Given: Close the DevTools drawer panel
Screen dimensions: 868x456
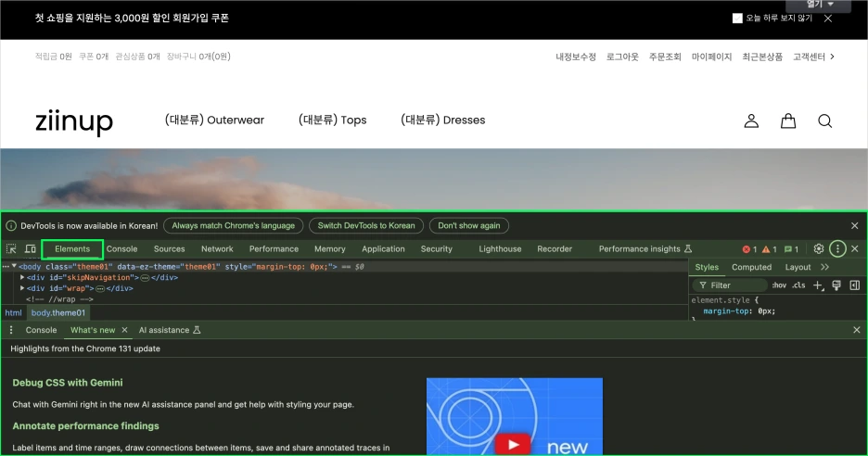Looking at the screenshot, I should click(856, 330).
